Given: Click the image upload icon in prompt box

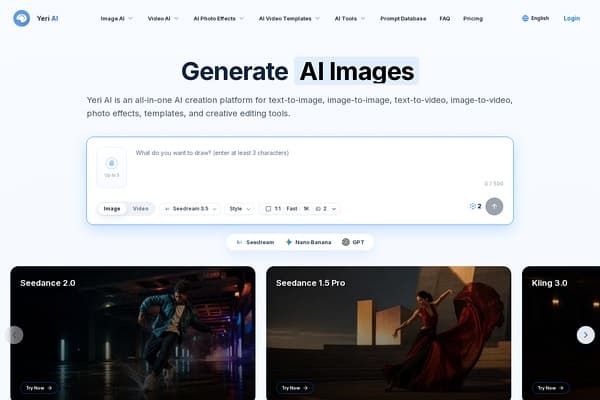Looking at the screenshot, I should pyautogui.click(x=111, y=163).
